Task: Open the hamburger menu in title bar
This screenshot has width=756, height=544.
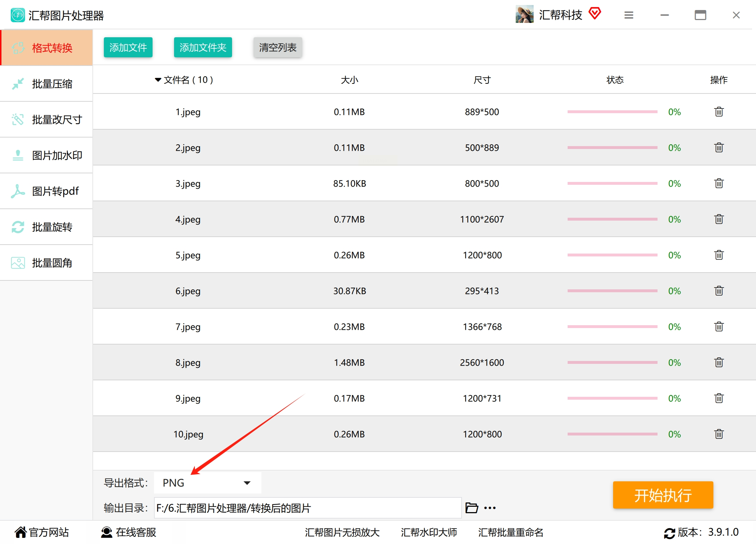Action: coord(629,15)
